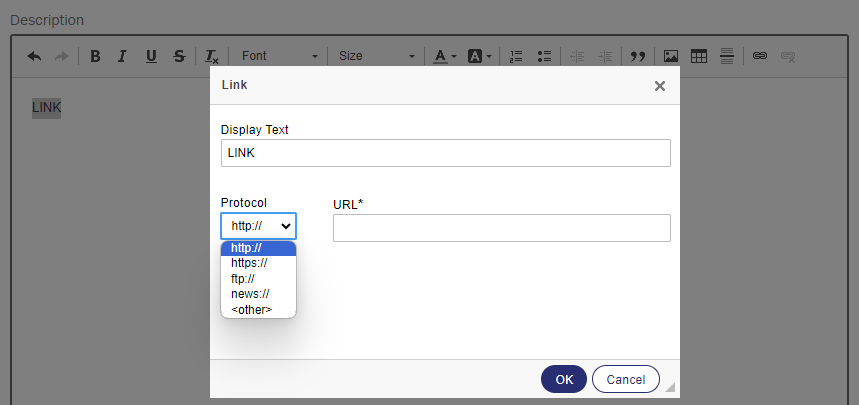Toggle Bold formatting in toolbar
859x405 pixels.
pyautogui.click(x=95, y=56)
